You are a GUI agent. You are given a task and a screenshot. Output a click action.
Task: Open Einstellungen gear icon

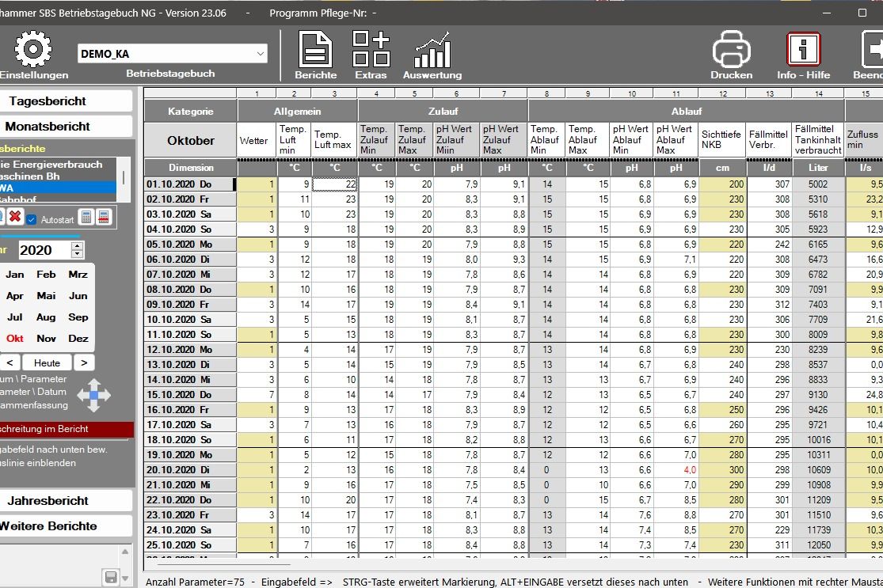pos(32,50)
